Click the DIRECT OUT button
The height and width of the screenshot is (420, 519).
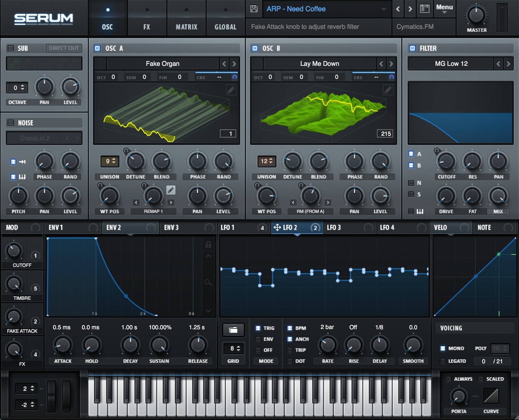[64, 48]
